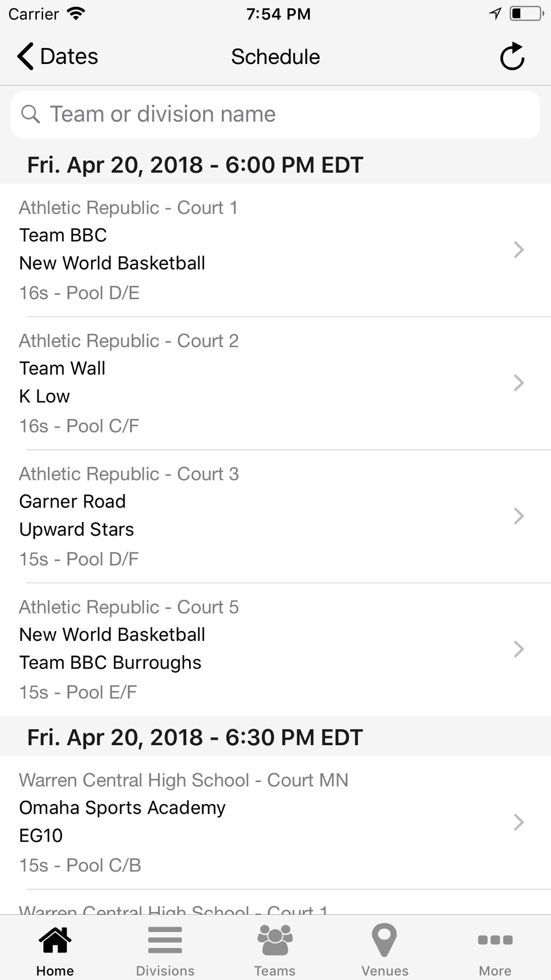The width and height of the screenshot is (551, 980).
Task: Open the More menu dots
Action: click(x=495, y=940)
